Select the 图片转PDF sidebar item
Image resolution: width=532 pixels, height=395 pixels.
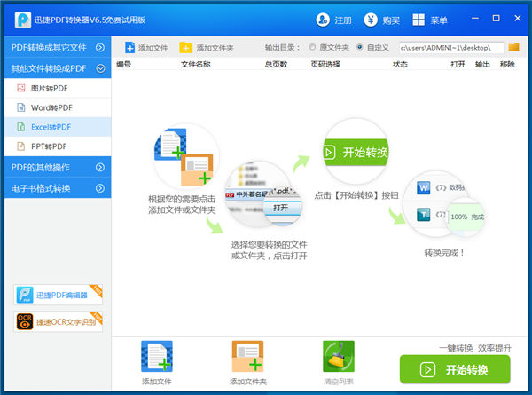click(58, 88)
